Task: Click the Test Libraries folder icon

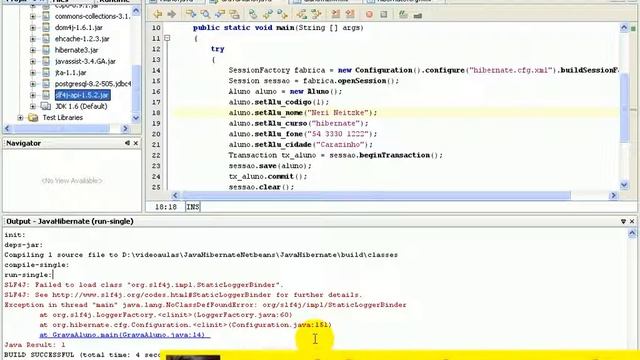Action: pos(33,118)
